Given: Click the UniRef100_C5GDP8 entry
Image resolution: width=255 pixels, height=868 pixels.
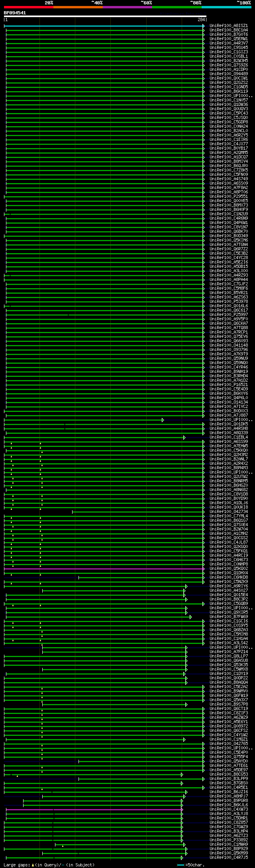Looking at the screenshot, I should (x=229, y=122).
